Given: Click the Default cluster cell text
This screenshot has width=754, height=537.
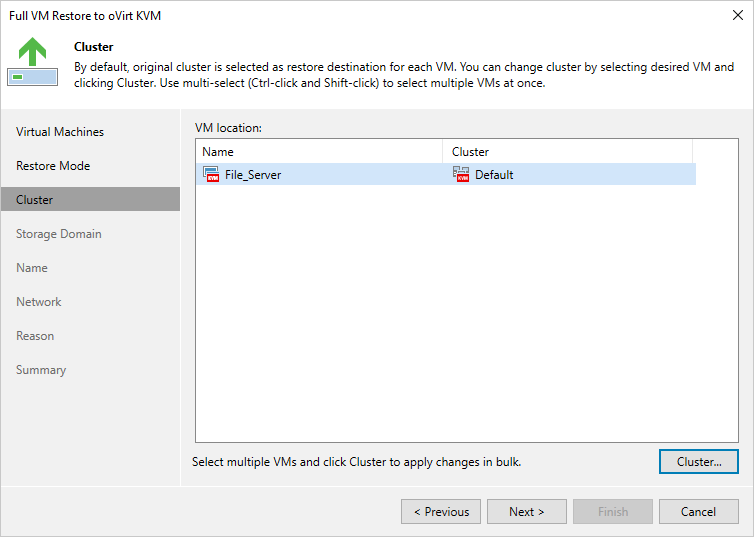Looking at the screenshot, I should click(x=494, y=174).
